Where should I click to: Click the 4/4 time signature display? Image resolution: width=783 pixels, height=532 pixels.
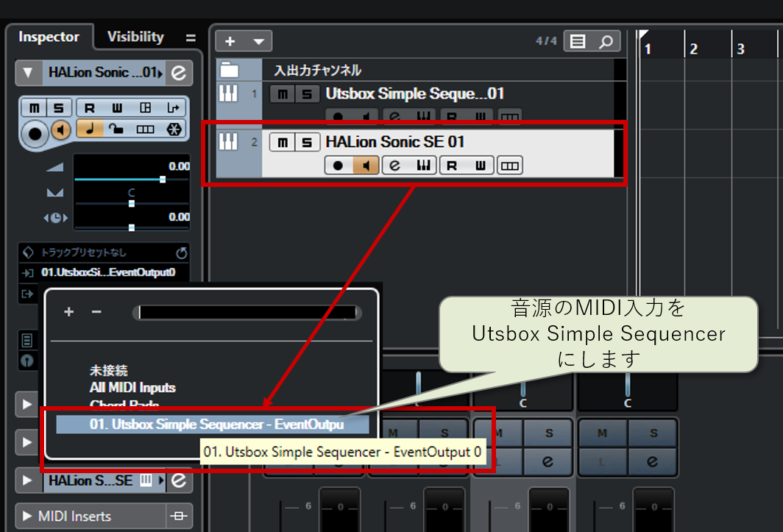point(546,41)
